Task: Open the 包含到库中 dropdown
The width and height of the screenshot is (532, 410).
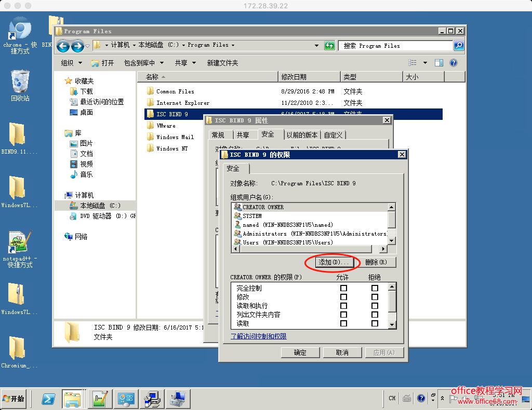Action: click(x=144, y=63)
